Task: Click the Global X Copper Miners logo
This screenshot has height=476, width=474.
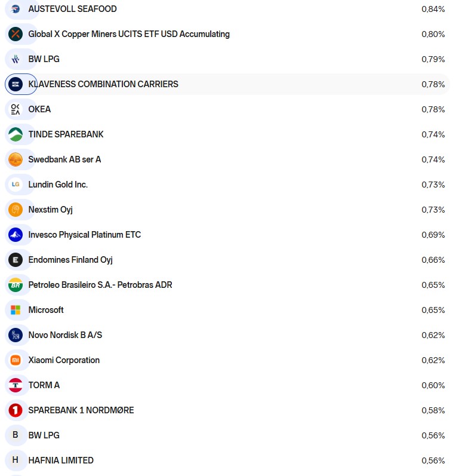Action: 16,34
